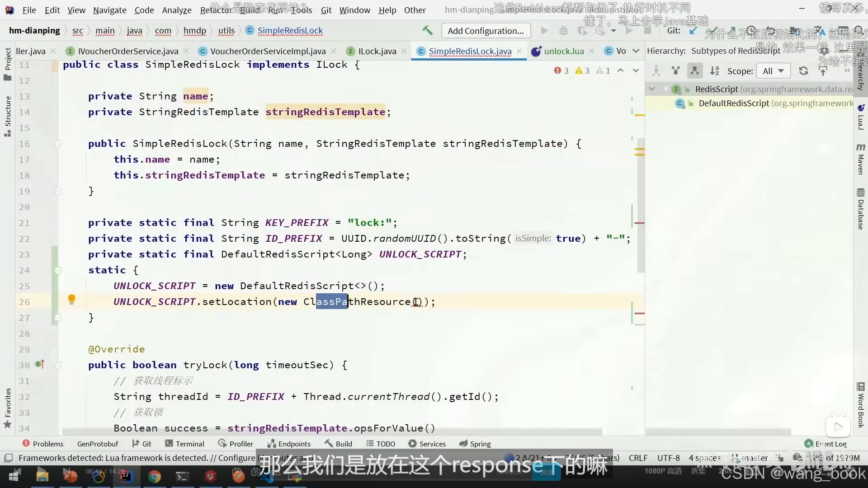The height and width of the screenshot is (488, 868).
Task: Click the implemented method gutter icon line 30
Action: click(x=40, y=364)
